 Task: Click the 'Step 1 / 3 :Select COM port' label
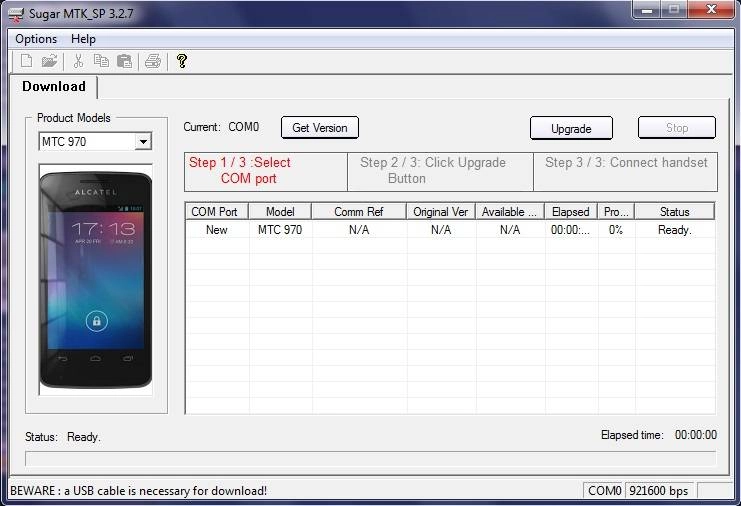[x=240, y=171]
